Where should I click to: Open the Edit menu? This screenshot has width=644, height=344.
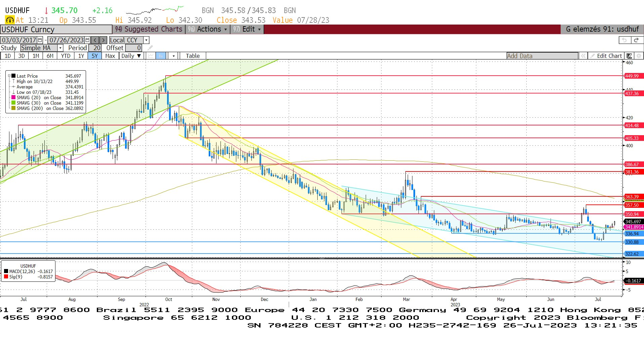247,29
